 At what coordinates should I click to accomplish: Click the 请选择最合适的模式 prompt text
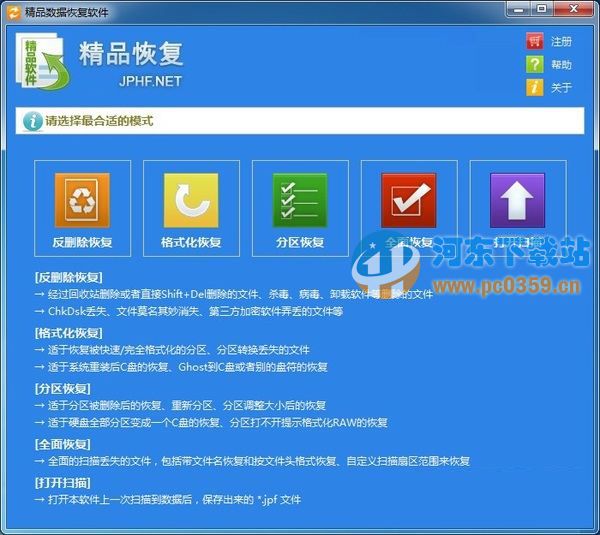[x=99, y=121]
